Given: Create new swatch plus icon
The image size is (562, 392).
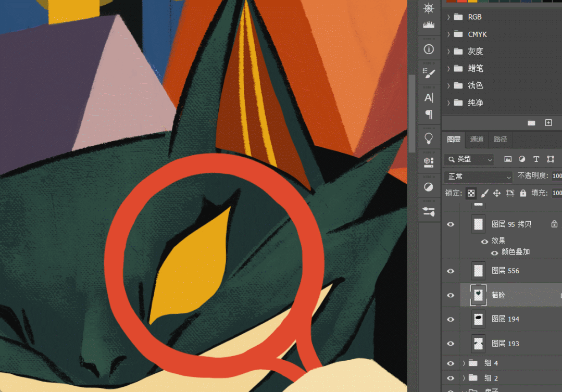Looking at the screenshot, I should click(x=548, y=123).
